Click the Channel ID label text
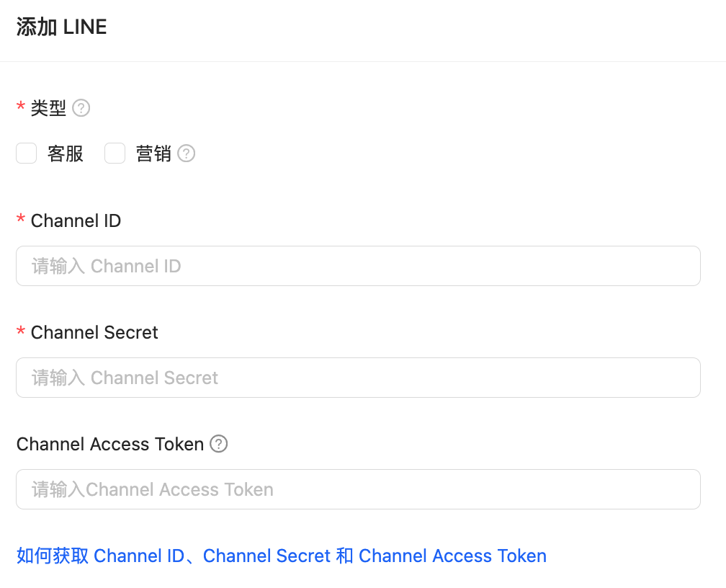This screenshot has width=726, height=588. (x=76, y=221)
